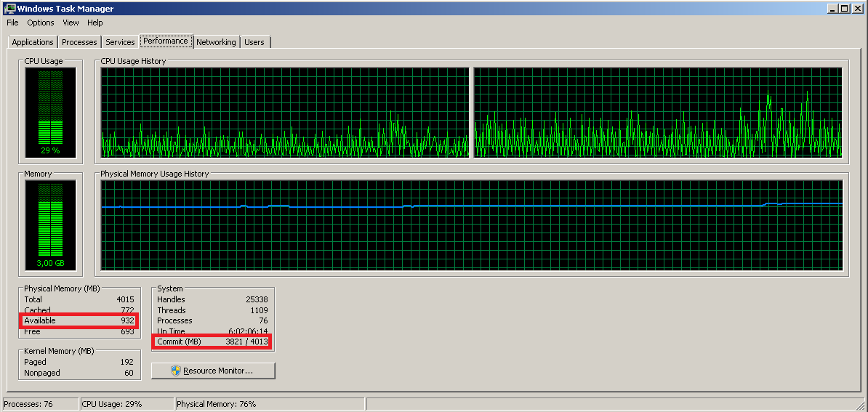Click the status bar Physical Memory: 76% entry
This screenshot has width=868, height=412.
270,404
